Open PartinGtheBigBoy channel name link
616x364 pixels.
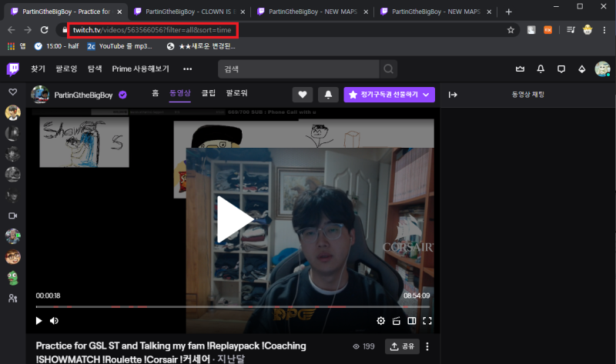pyautogui.click(x=83, y=95)
